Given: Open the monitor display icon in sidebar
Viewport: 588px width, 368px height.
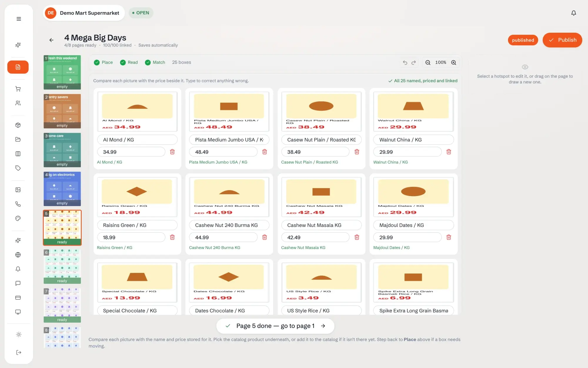Looking at the screenshot, I should pos(18,312).
